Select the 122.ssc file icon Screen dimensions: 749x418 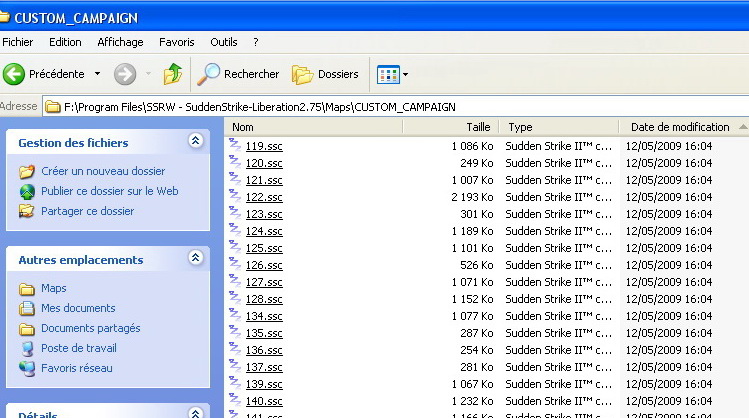click(234, 196)
